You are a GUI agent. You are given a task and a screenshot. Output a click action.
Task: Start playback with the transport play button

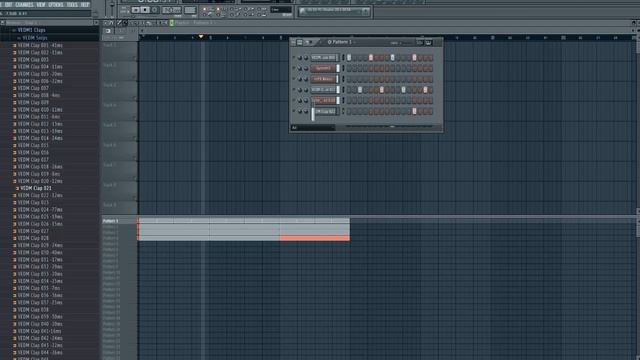coord(136,10)
